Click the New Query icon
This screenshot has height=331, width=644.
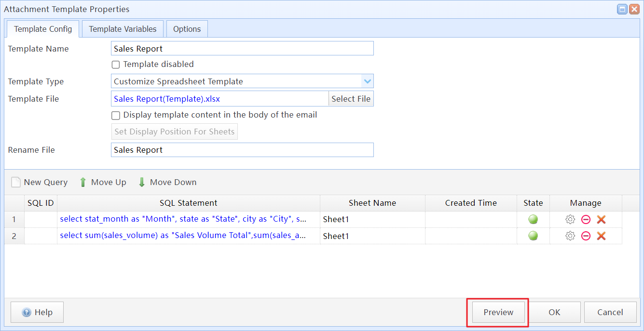coord(16,182)
